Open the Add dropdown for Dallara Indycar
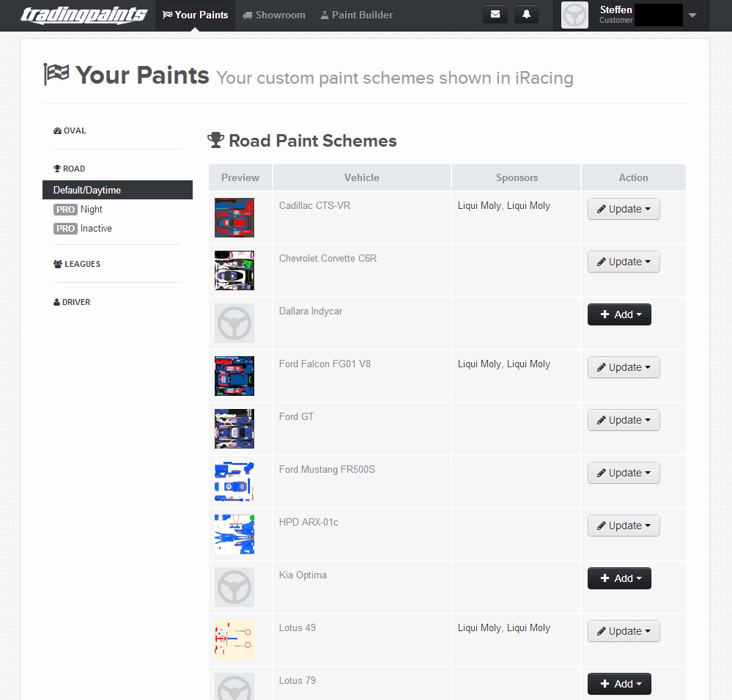This screenshot has height=700, width=732. (619, 314)
